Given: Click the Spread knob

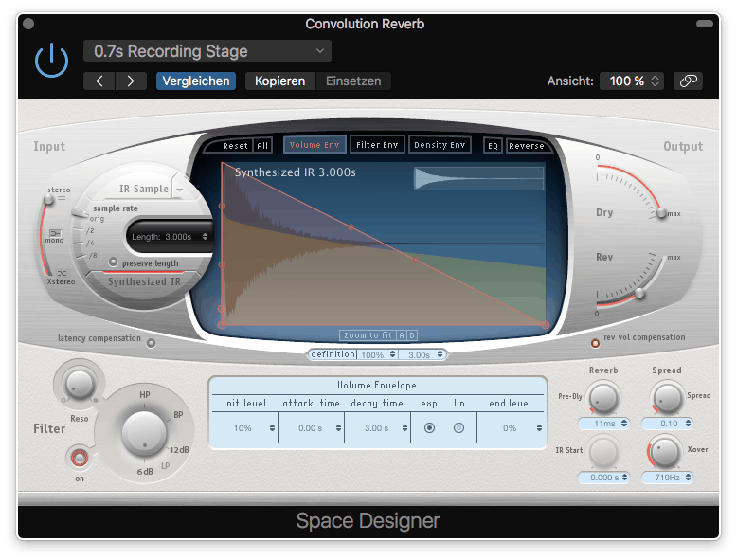Looking at the screenshot, I should click(667, 398).
